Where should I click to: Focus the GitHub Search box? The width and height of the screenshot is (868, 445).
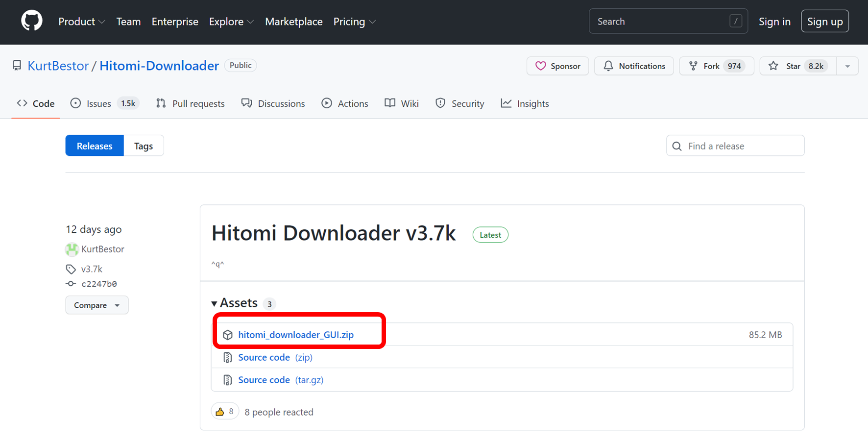[x=668, y=21]
